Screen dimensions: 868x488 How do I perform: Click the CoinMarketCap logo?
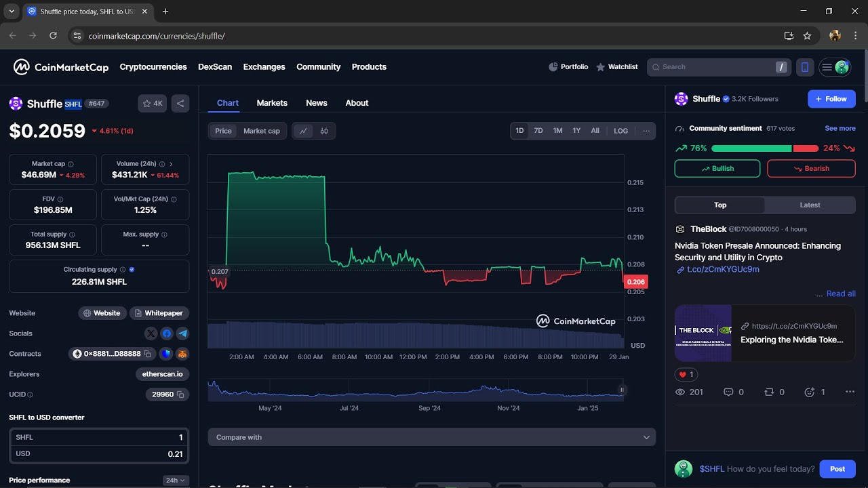61,67
